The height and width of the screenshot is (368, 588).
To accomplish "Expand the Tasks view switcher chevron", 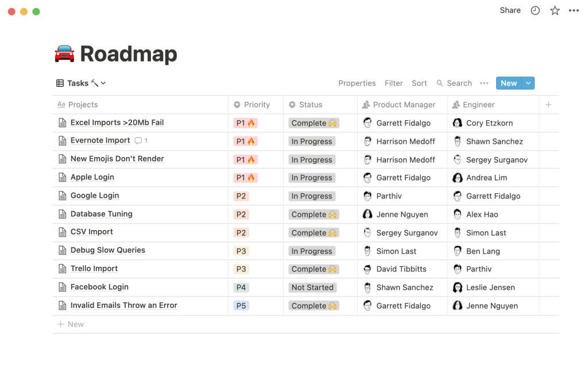I will [103, 83].
